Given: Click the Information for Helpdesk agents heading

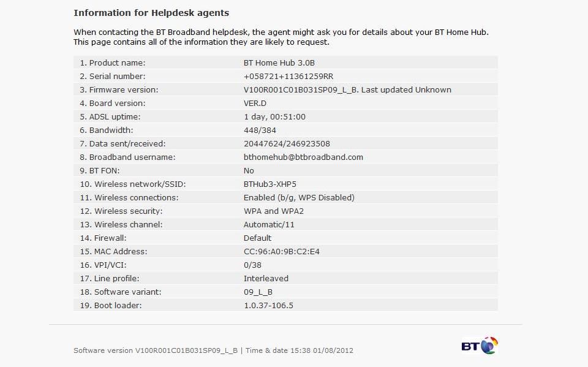Looking at the screenshot, I should point(151,13).
